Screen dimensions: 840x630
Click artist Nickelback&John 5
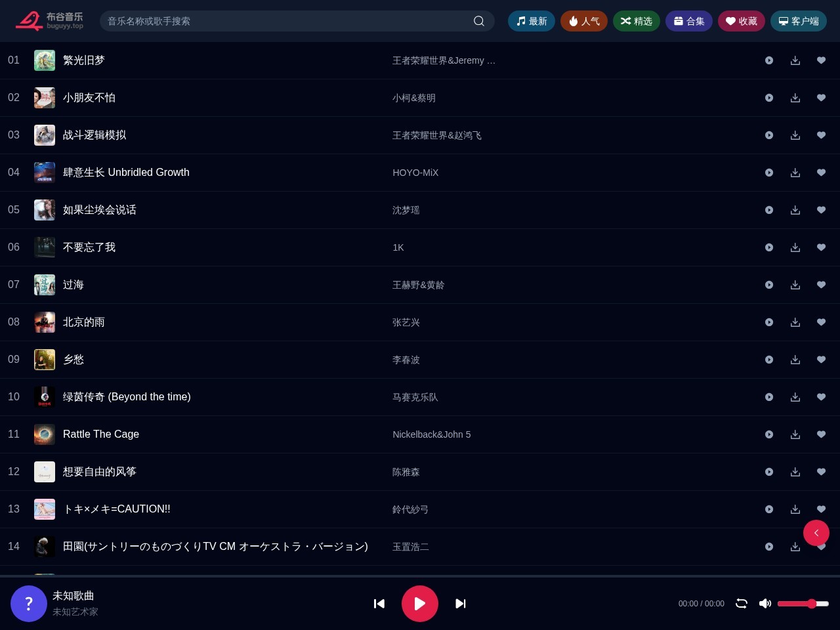(432, 434)
